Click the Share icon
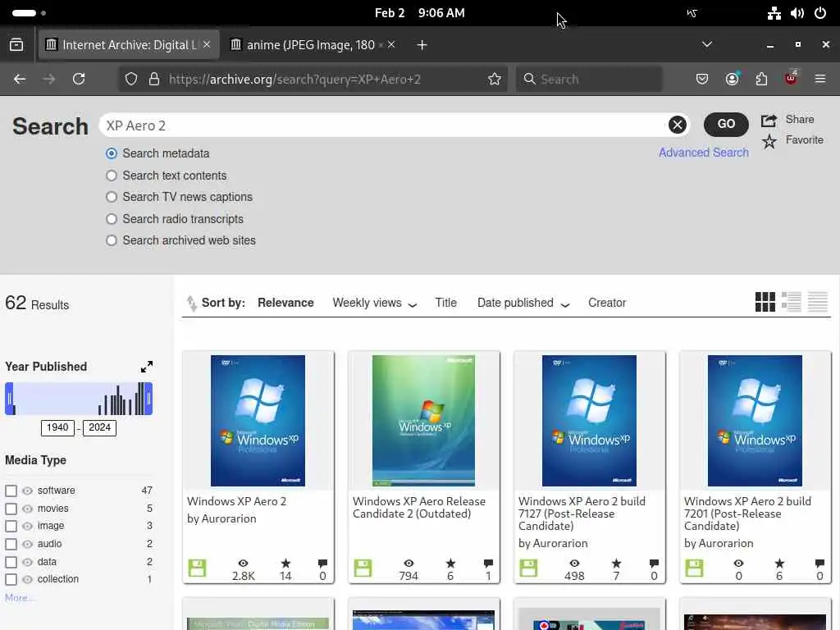Image resolution: width=840 pixels, height=630 pixels. point(769,120)
